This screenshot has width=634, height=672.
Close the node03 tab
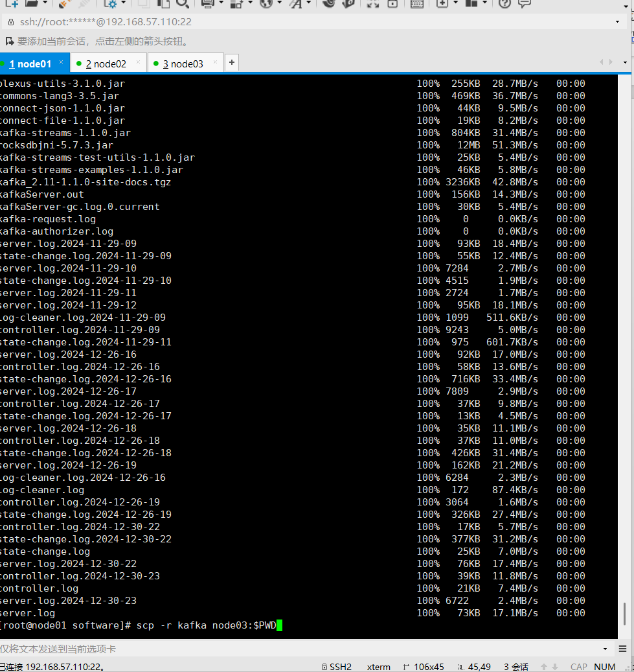point(215,62)
